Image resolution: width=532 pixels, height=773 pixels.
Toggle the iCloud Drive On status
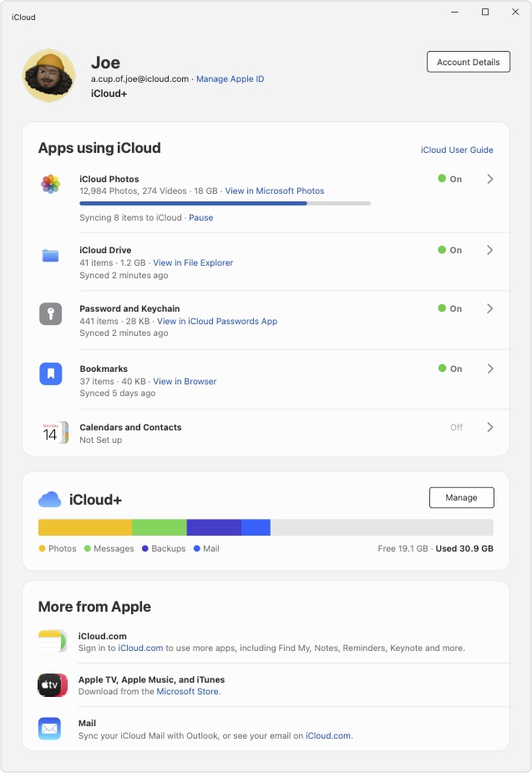click(x=449, y=250)
